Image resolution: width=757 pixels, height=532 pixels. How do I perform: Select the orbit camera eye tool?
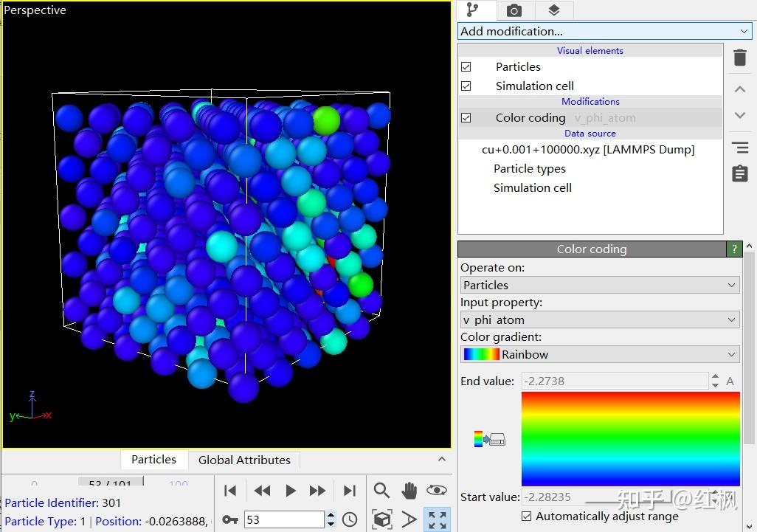coord(437,491)
